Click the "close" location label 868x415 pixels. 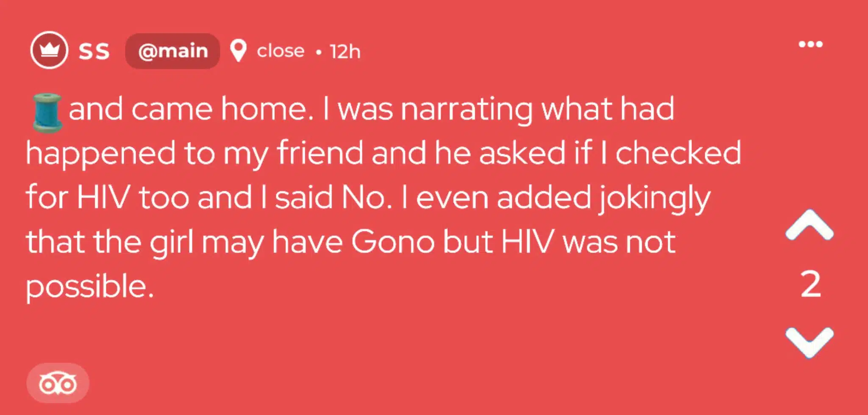click(x=281, y=51)
